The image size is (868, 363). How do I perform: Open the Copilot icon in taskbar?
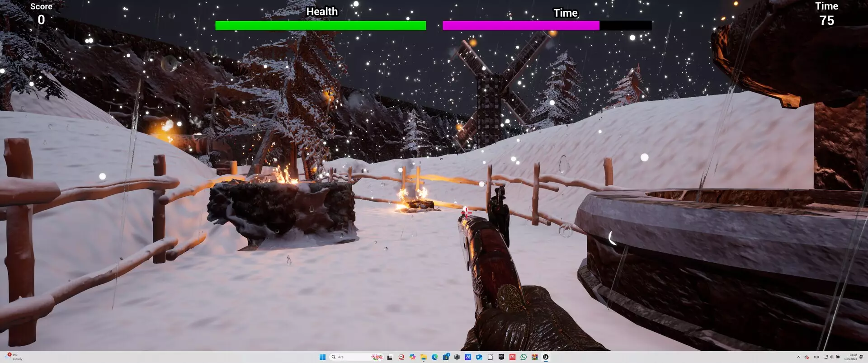pyautogui.click(x=412, y=357)
